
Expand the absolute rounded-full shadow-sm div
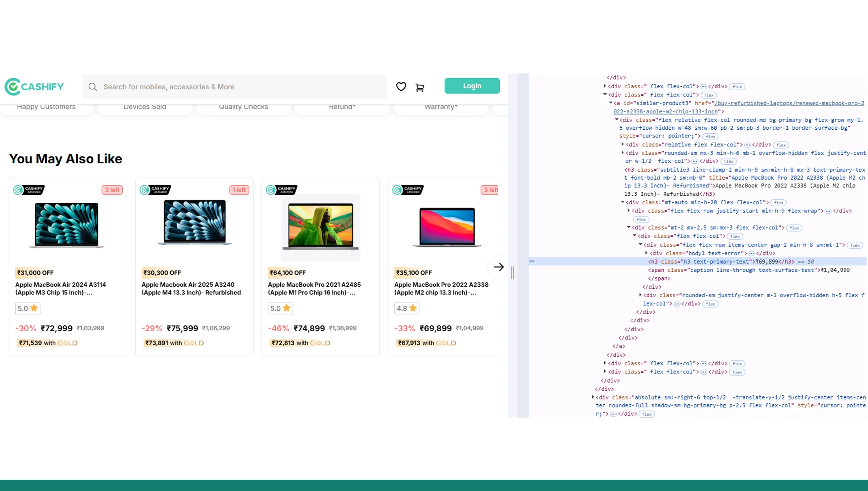tap(593, 397)
